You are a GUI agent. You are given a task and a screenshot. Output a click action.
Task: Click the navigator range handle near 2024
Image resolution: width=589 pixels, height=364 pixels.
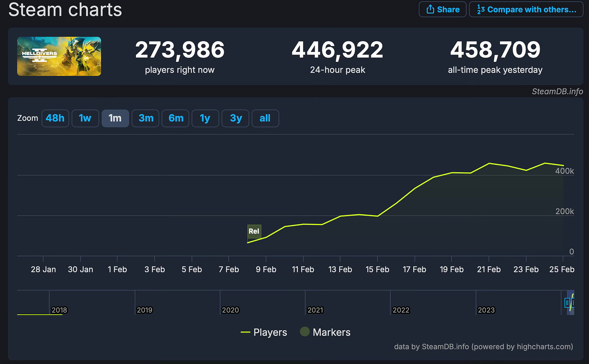567,303
